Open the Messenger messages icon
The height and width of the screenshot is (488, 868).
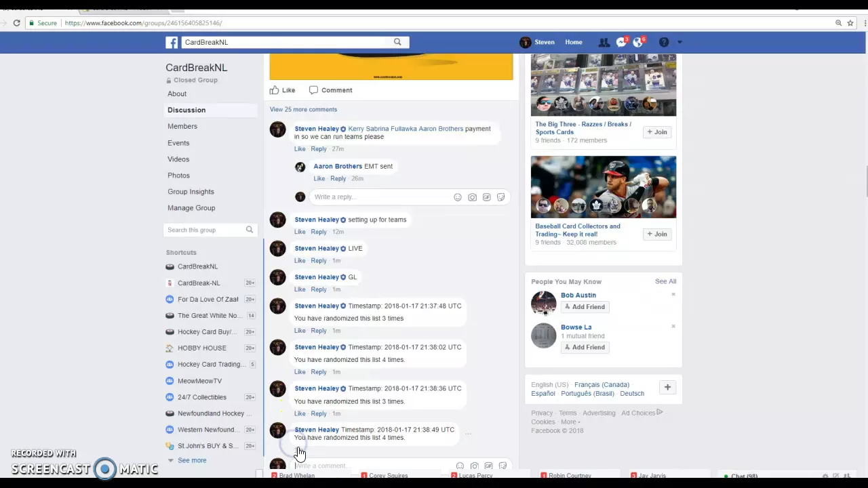(620, 42)
